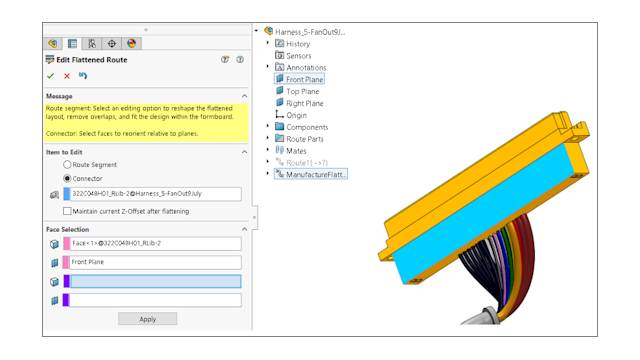The image size is (640, 360).
Task: Open the FeatureManager design tree tab
Action: pyautogui.click(x=53, y=43)
